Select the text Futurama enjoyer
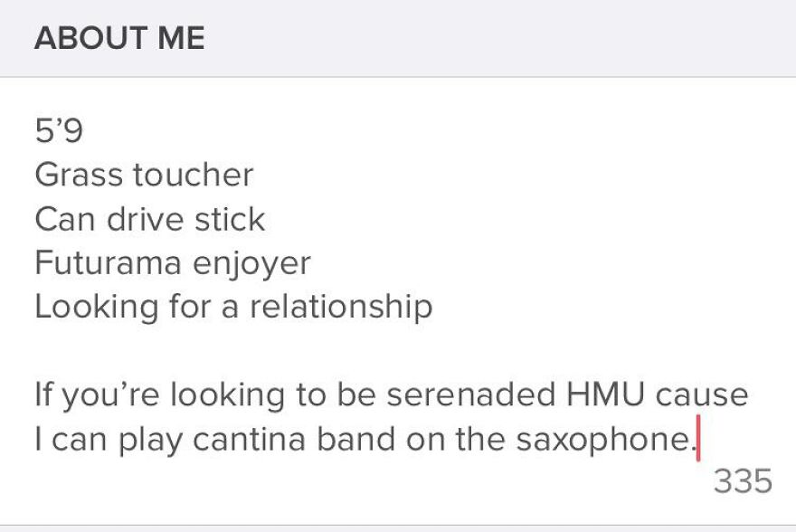 pyautogui.click(x=172, y=263)
